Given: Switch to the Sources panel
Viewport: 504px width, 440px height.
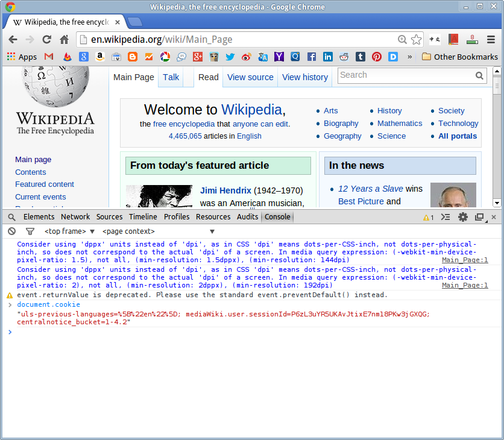Looking at the screenshot, I should click(x=110, y=217).
